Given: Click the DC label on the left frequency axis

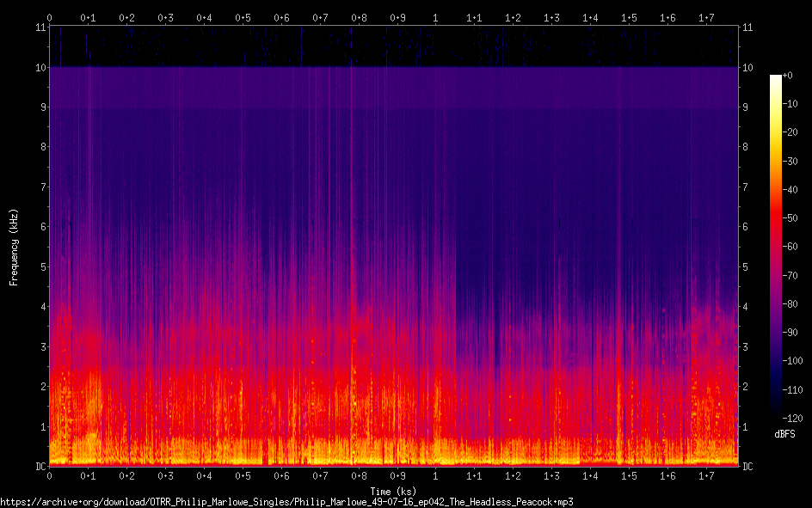Looking at the screenshot, I should point(38,467).
